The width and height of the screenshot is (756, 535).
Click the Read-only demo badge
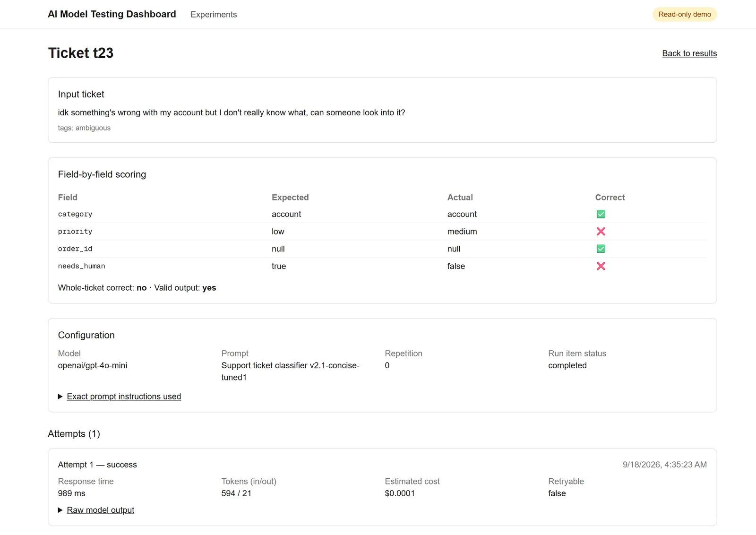pyautogui.click(x=685, y=14)
